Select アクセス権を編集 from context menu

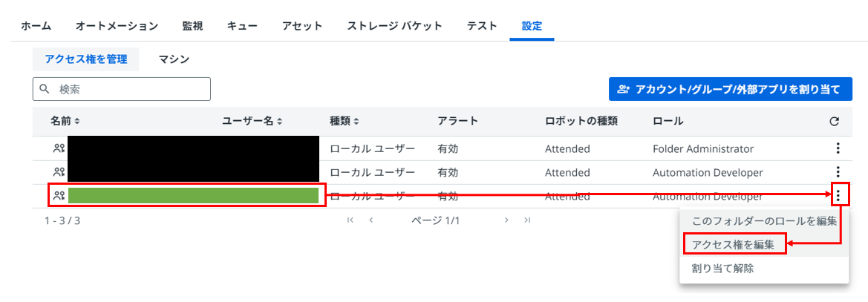pos(733,244)
